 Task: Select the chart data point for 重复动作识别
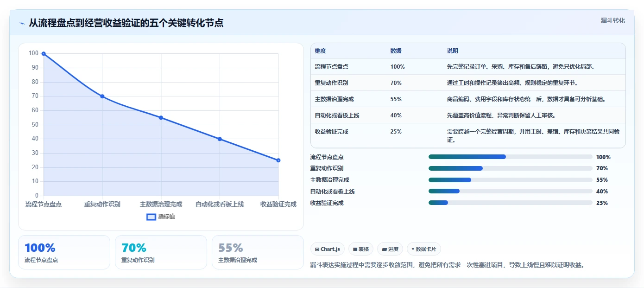(102, 96)
